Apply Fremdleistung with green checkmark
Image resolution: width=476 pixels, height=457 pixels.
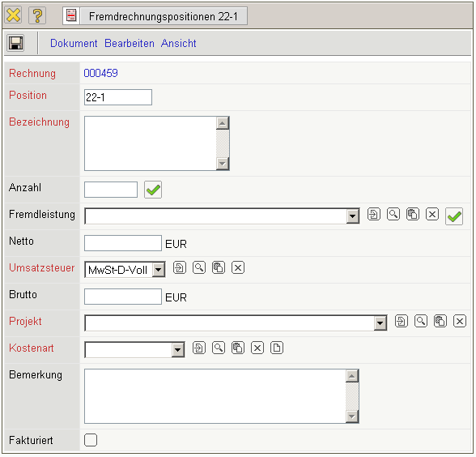pos(454,216)
